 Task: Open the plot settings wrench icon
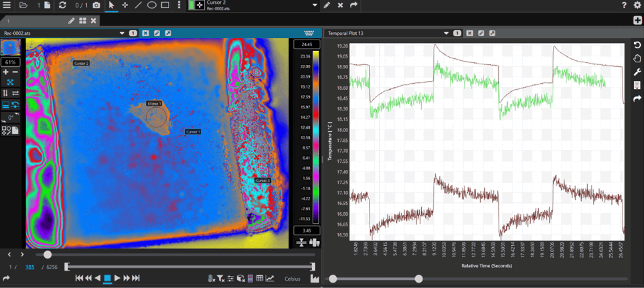coord(637,72)
